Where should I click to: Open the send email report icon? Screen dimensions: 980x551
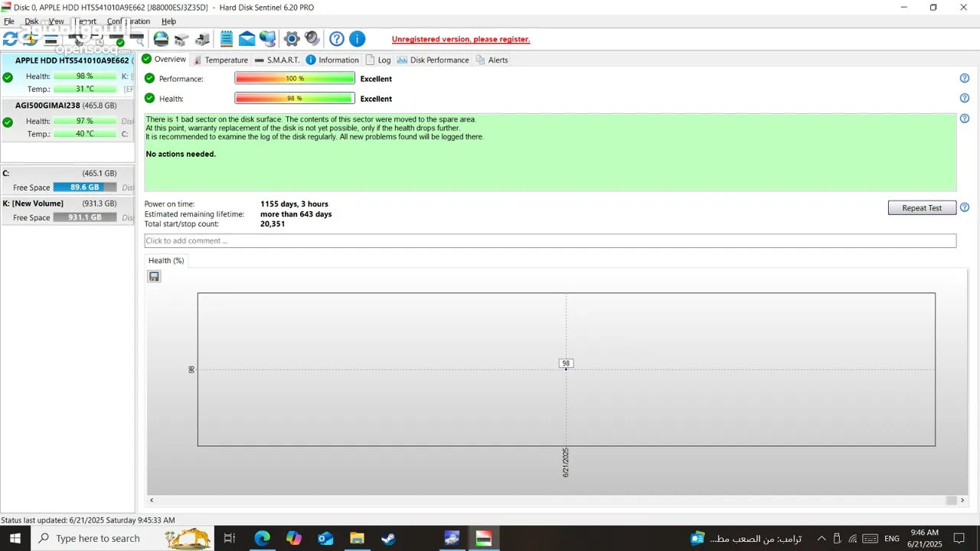[247, 39]
